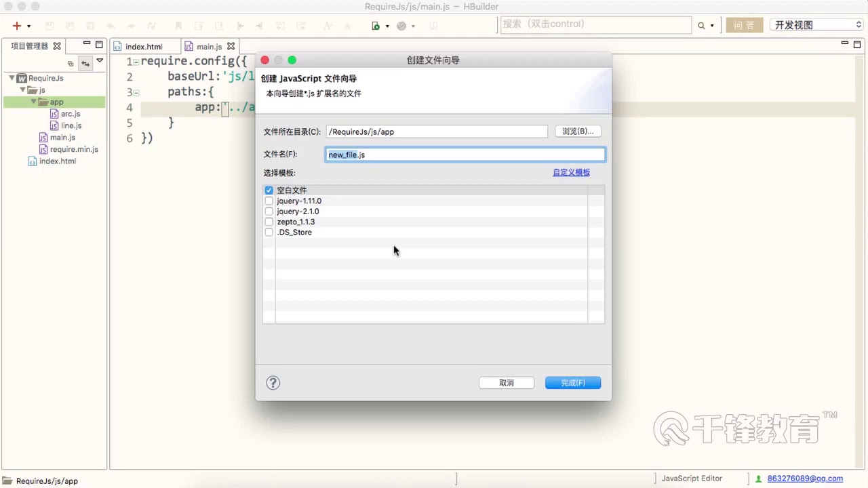Collapse the app folder in project tree
The width and height of the screenshot is (868, 488).
click(33, 102)
